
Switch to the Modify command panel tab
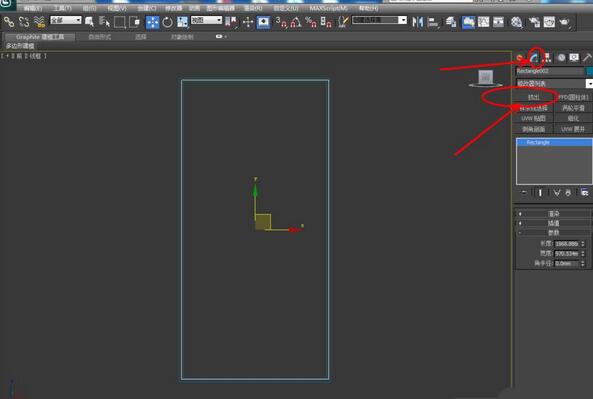point(534,58)
